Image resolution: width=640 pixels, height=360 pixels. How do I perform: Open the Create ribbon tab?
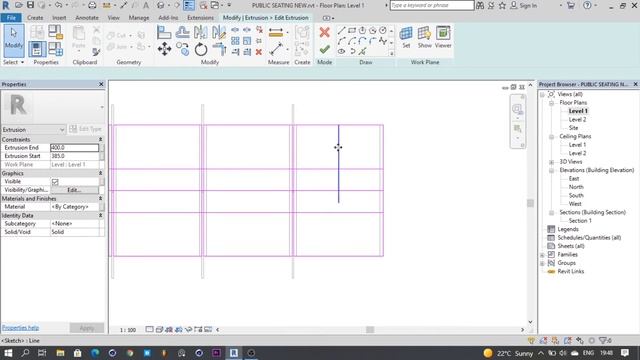[x=35, y=18]
